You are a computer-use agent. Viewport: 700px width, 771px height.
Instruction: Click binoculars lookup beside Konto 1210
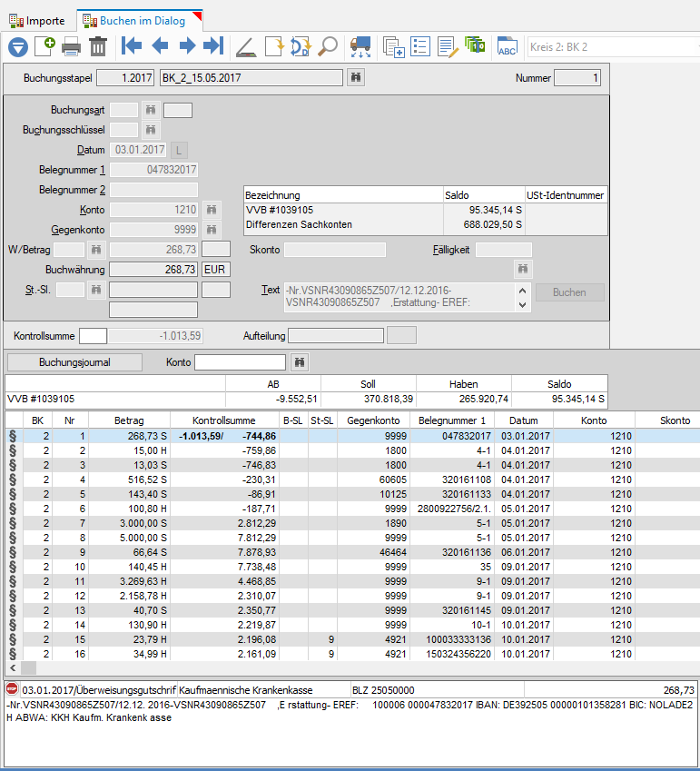(x=211, y=210)
